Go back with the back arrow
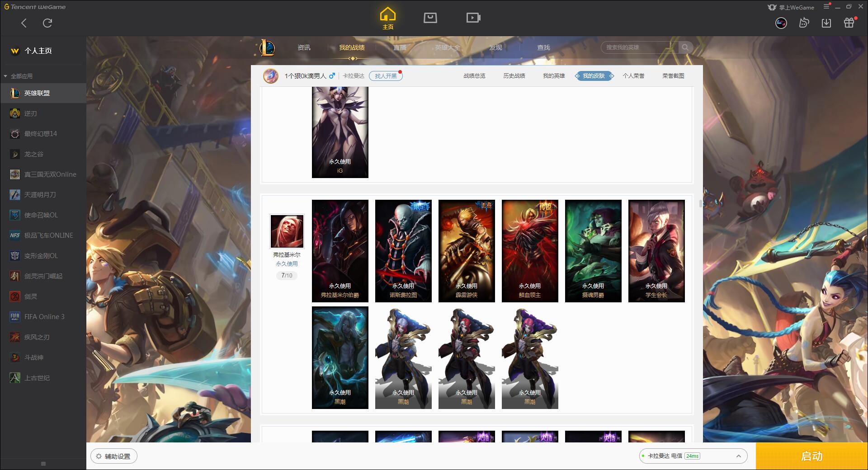The image size is (868, 470). (24, 23)
